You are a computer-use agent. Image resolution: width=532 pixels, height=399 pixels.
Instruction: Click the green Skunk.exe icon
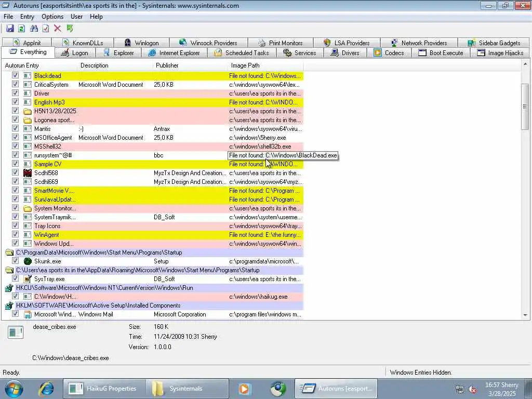click(28, 261)
